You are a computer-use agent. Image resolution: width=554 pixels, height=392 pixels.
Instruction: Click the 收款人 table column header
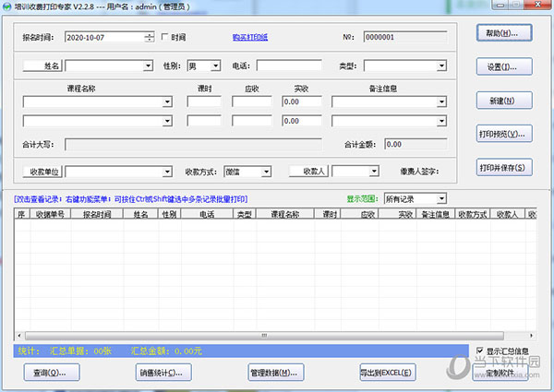pos(508,214)
